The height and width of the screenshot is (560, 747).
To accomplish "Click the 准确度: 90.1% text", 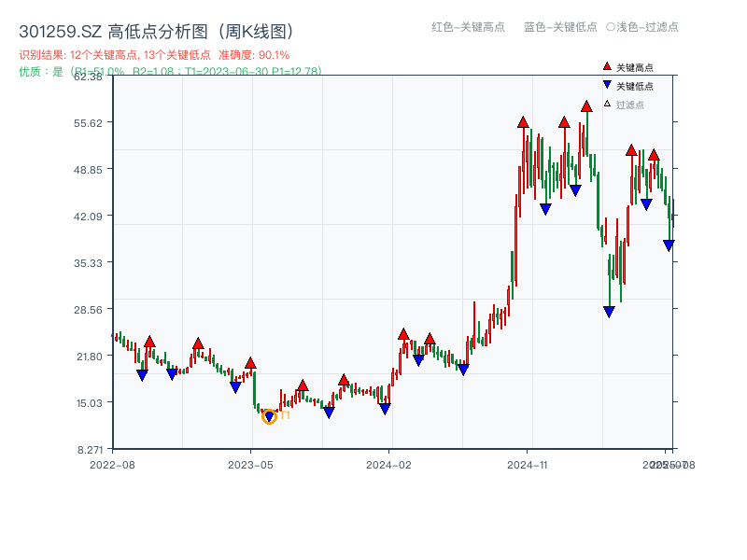I will [254, 55].
